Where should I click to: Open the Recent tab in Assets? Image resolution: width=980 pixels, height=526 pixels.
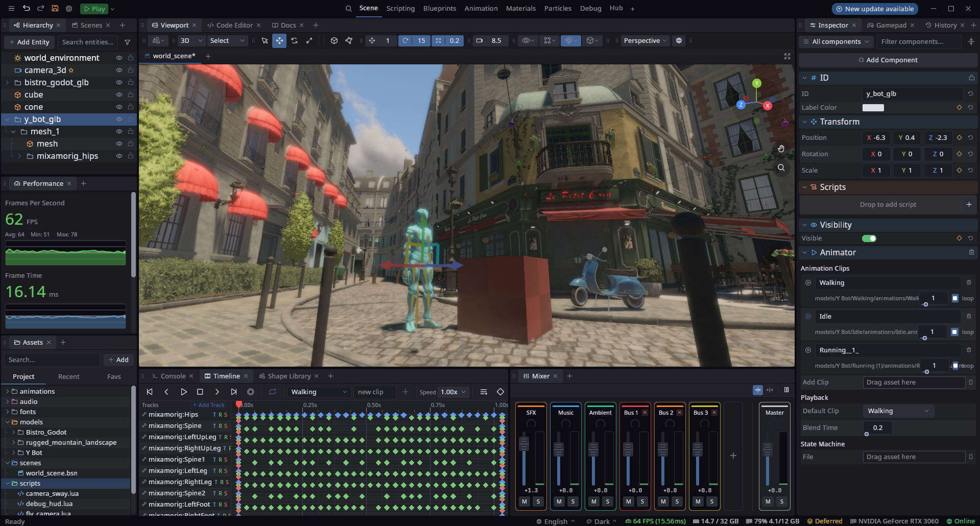[69, 377]
